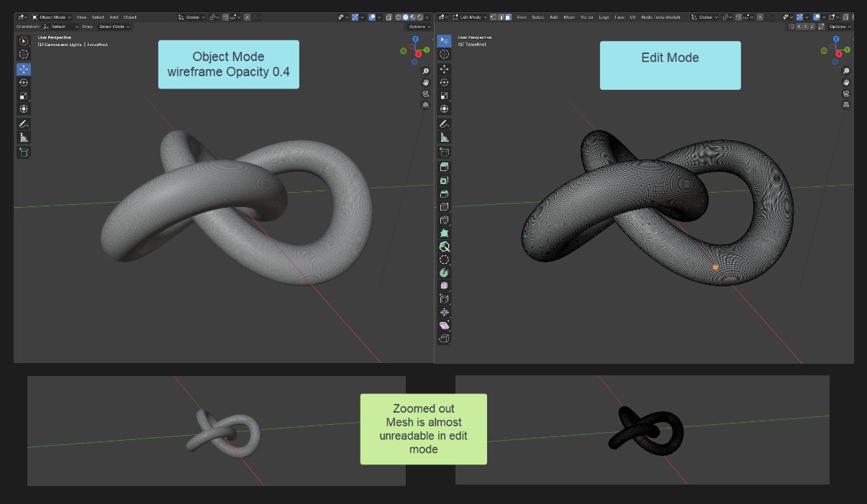
Task: Open the Default orientation dropdown
Action: tap(60, 27)
